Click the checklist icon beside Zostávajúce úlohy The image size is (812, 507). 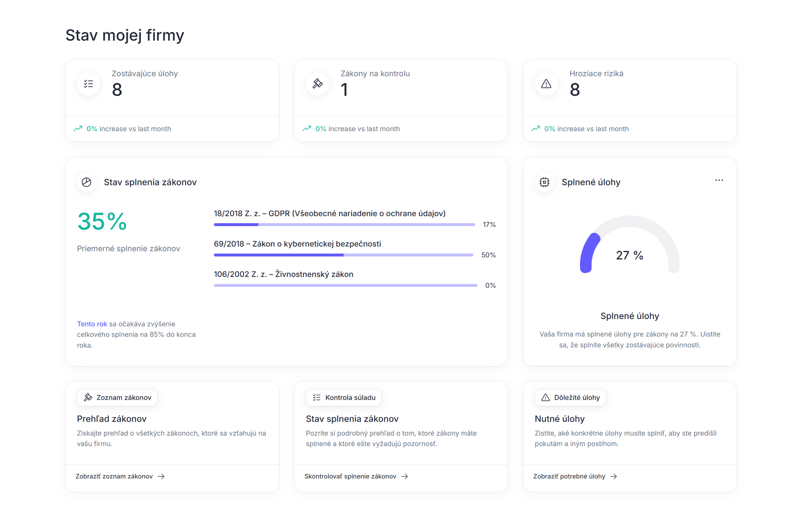[x=89, y=84]
